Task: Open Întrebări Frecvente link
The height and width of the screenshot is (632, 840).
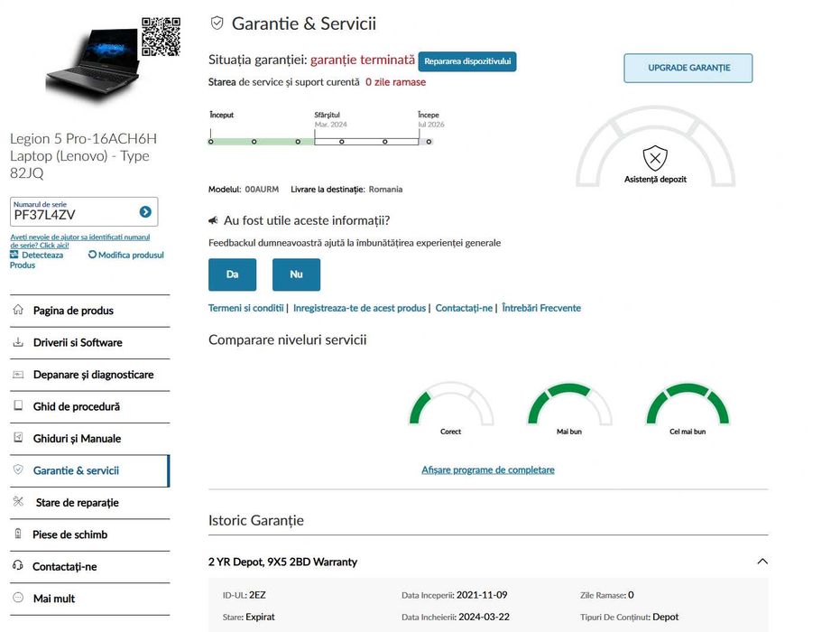Action: 541,308
